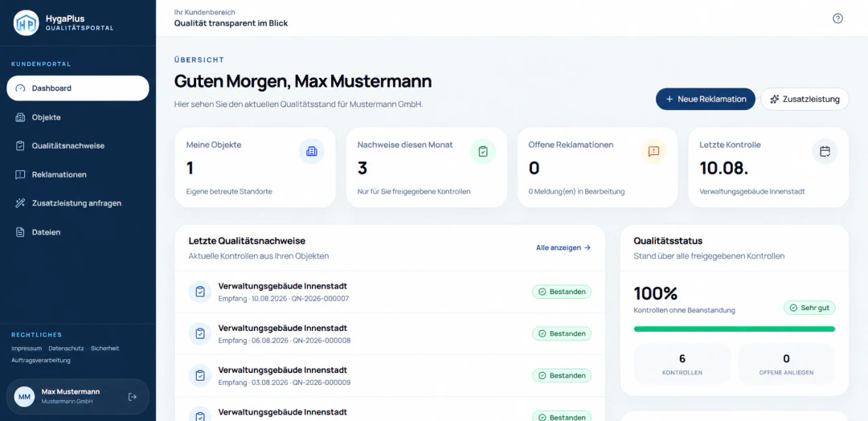This screenshot has height=421, width=868.
Task: Click the sparkle icon in Zusatzleistung button
Action: tap(775, 99)
